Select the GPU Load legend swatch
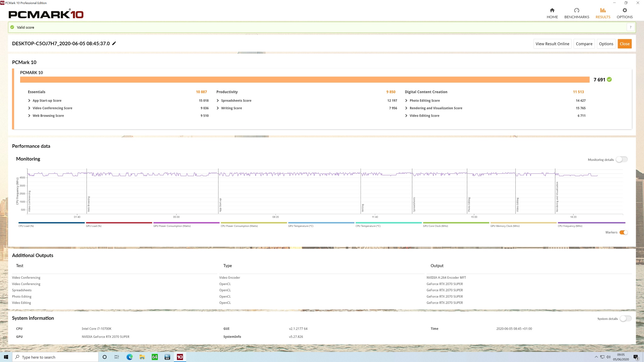644x362 pixels. click(119, 223)
